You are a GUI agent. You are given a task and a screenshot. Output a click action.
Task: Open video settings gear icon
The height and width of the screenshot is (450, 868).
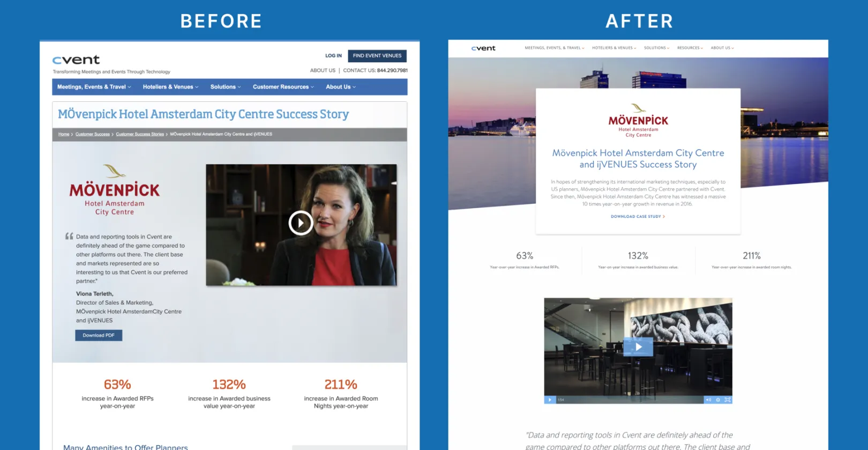click(x=718, y=400)
